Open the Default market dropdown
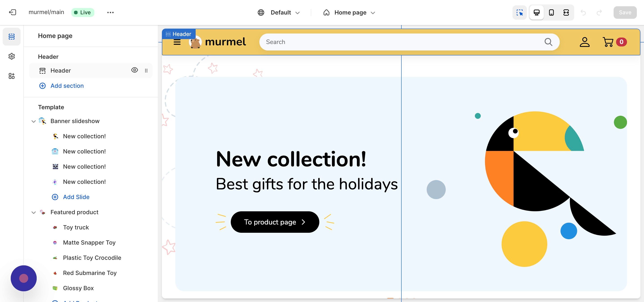 click(278, 12)
